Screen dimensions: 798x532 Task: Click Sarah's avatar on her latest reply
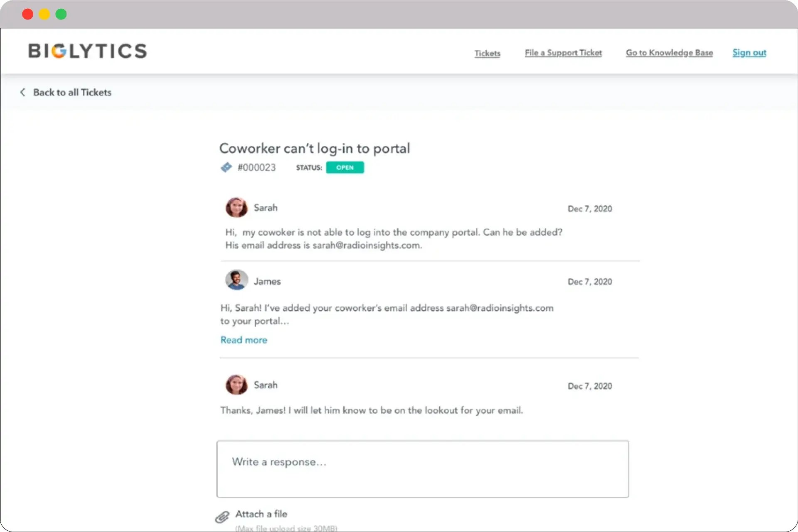coord(236,385)
